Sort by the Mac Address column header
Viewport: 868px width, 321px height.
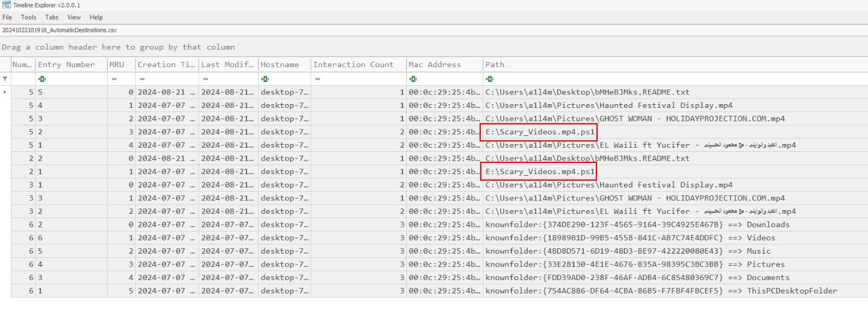click(x=445, y=64)
